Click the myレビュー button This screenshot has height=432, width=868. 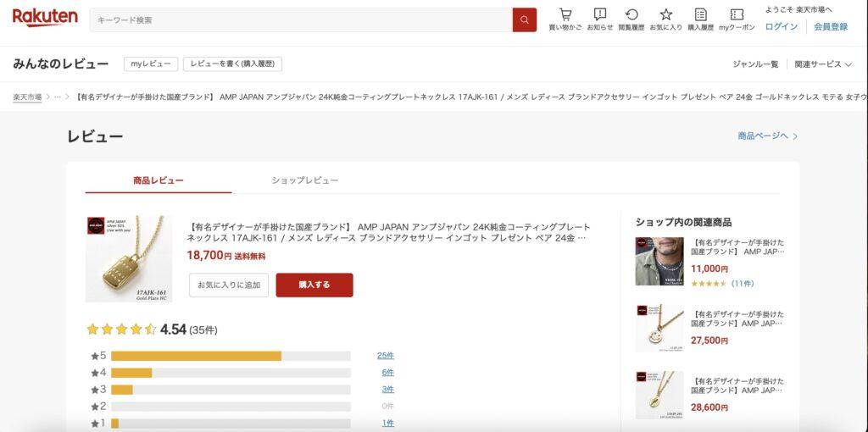(151, 64)
